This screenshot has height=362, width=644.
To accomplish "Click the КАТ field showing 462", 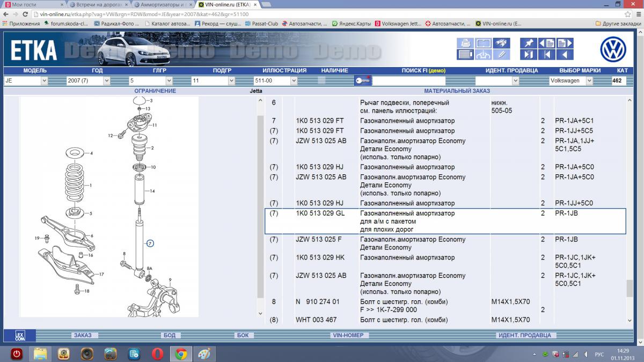I will tap(620, 81).
